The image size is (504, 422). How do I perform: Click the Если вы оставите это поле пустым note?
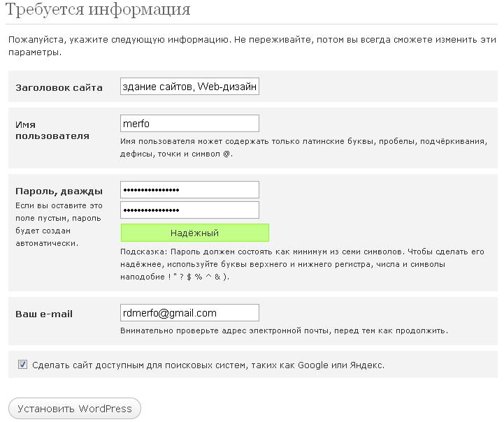(x=59, y=224)
